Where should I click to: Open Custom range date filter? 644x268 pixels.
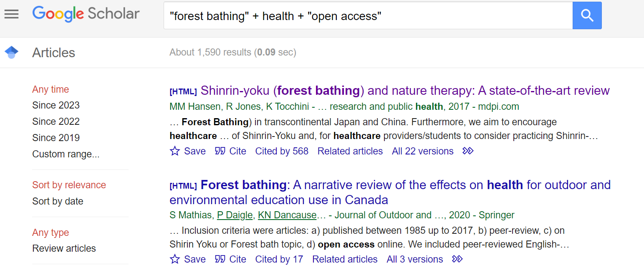[66, 154]
